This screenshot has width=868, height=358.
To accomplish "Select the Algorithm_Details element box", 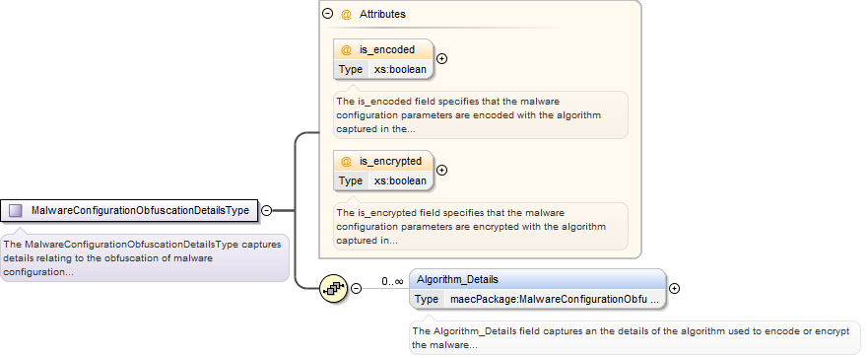I will 538,289.
